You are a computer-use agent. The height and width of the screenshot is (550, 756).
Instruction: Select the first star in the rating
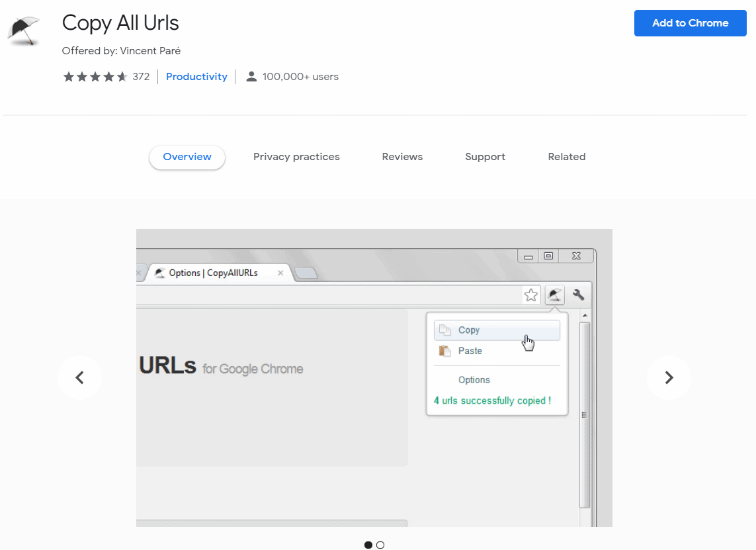68,76
